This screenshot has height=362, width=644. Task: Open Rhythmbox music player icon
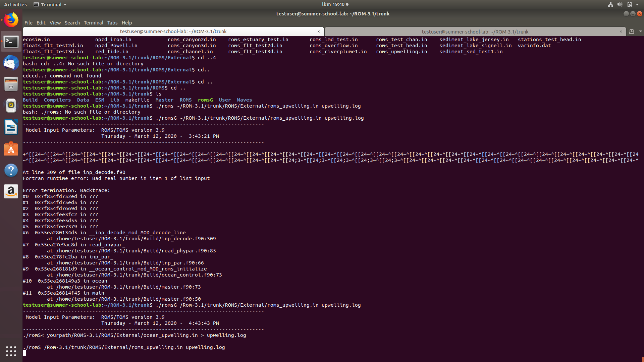pos(11,106)
